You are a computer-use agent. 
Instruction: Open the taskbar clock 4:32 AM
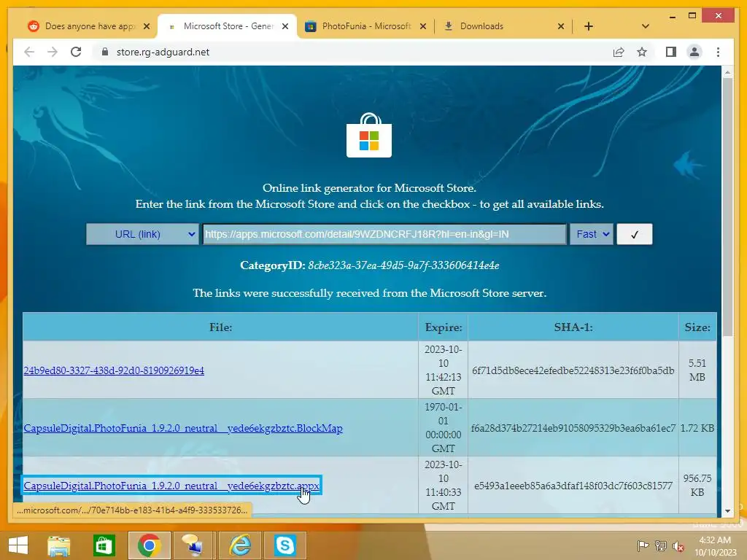715,545
